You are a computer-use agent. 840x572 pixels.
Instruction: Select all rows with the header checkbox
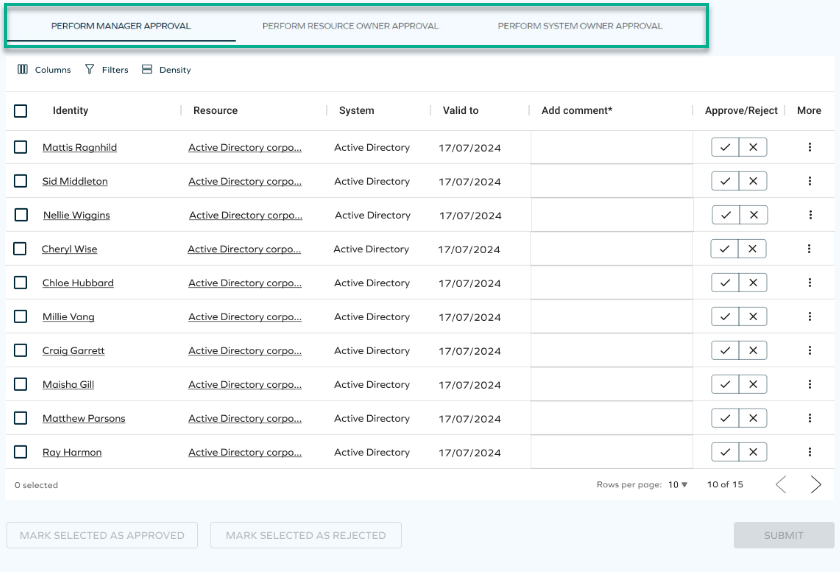[21, 111]
